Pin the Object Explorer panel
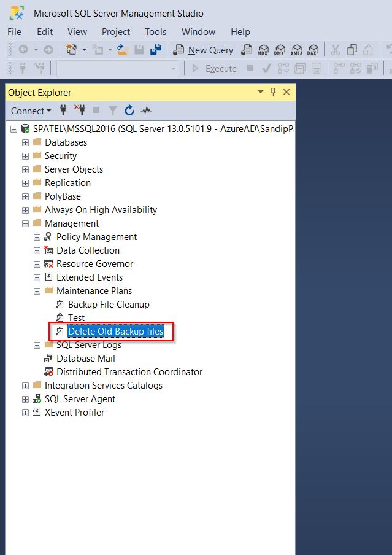This screenshot has width=392, height=555. 273,92
